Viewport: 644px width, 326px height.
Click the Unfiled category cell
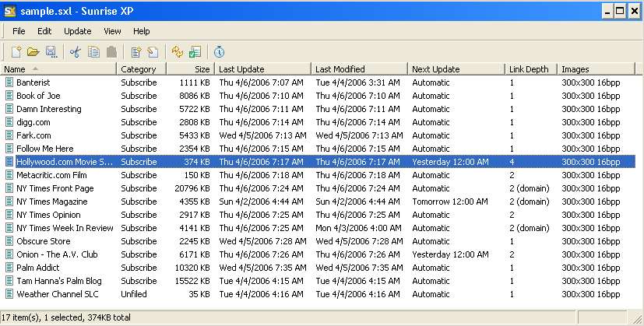tap(134, 294)
